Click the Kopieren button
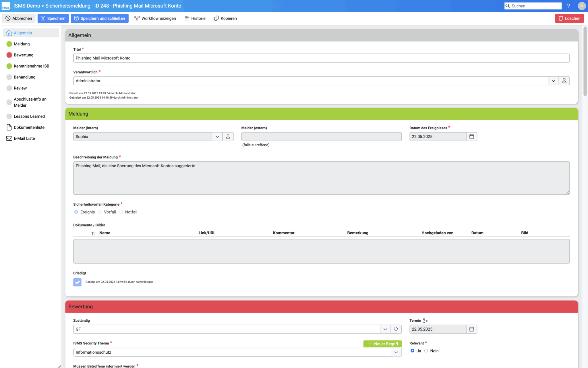Screen dimensions: 588x368 tap(226, 18)
